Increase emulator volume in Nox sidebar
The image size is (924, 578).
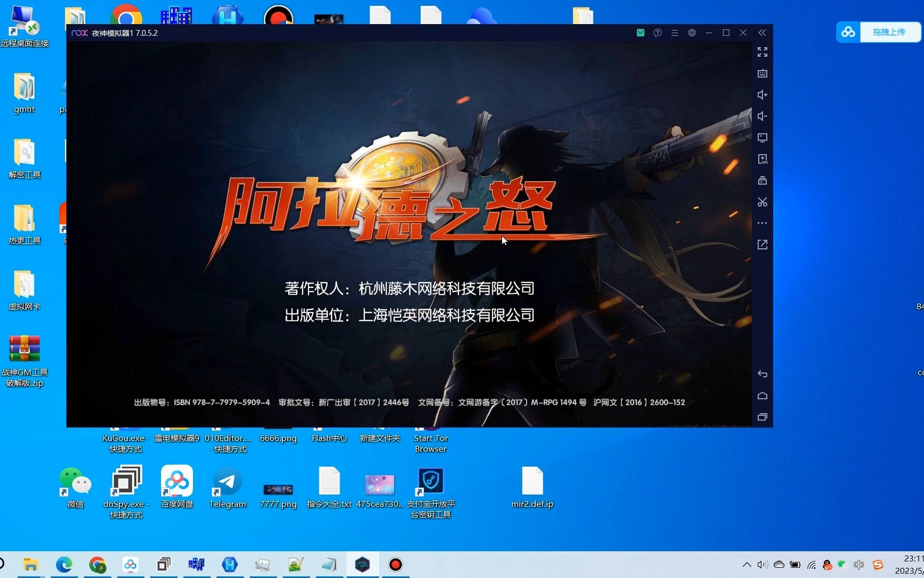763,95
